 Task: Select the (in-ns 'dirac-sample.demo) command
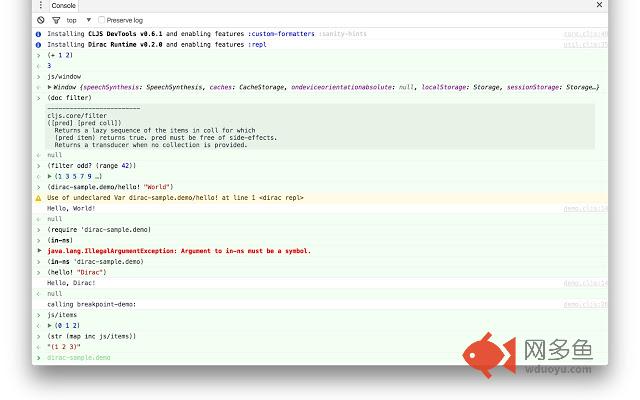tap(95, 261)
